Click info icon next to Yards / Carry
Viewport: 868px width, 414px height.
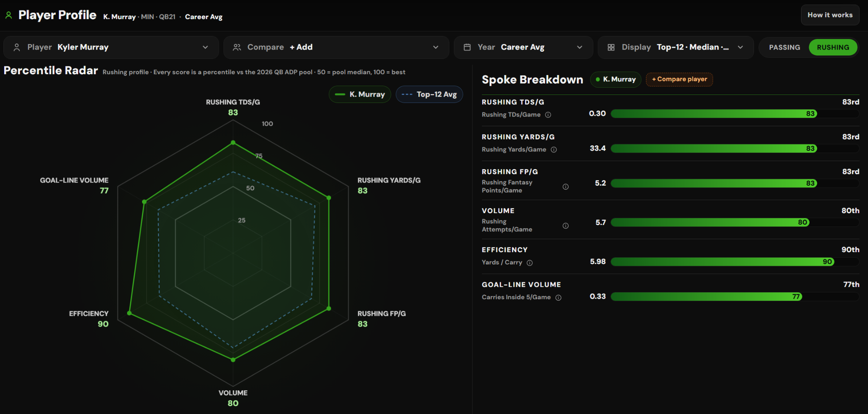[x=529, y=263]
